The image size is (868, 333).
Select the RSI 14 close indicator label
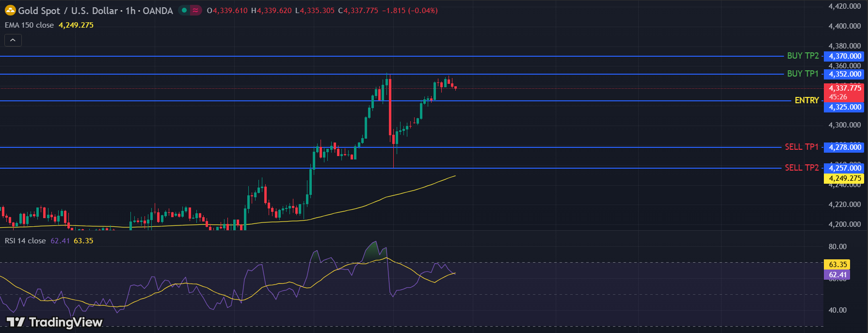[x=25, y=241]
